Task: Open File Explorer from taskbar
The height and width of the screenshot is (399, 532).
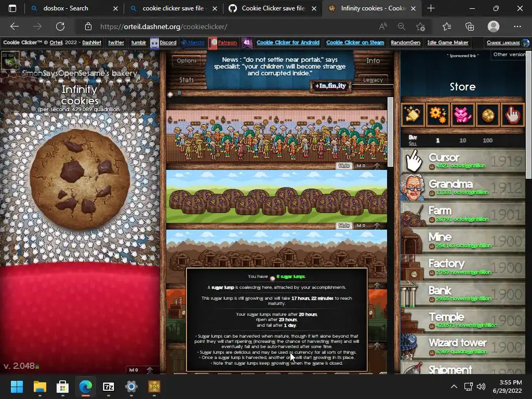Action: coord(39,387)
